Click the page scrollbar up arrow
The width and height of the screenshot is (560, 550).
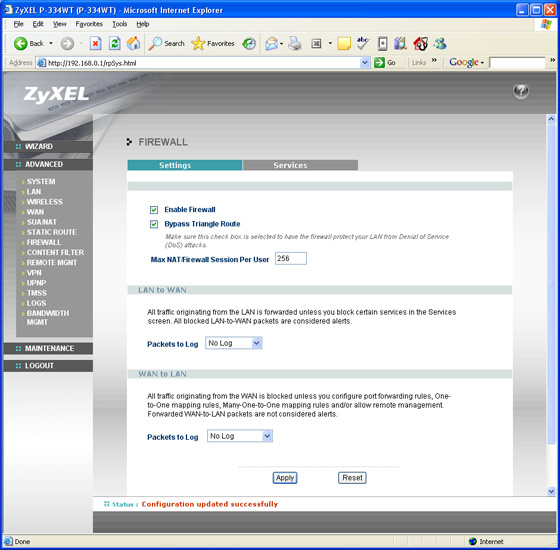tap(551, 119)
